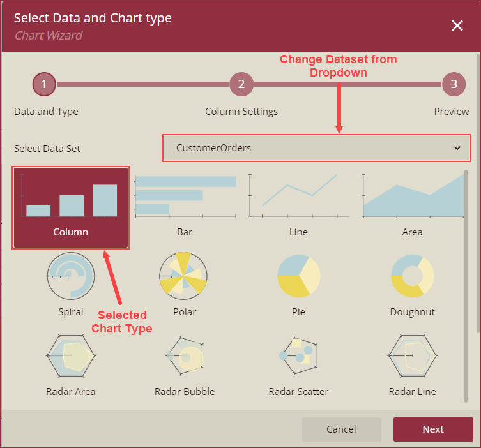Viewport: 481px width, 448px height.
Task: Click the chart type list scrollbar
Action: point(466,286)
